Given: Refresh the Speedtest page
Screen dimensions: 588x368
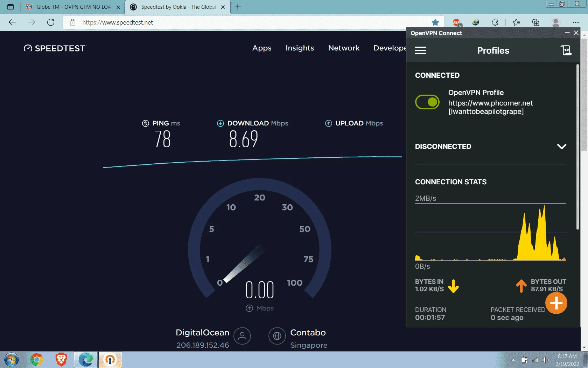Looking at the screenshot, I should pos(51,22).
